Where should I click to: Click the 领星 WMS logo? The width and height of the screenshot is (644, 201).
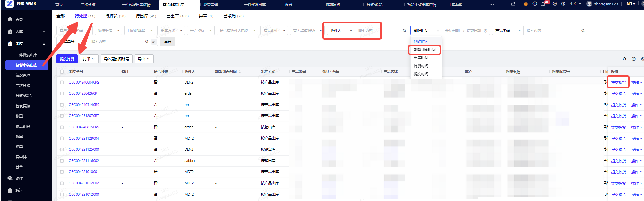(21, 4)
